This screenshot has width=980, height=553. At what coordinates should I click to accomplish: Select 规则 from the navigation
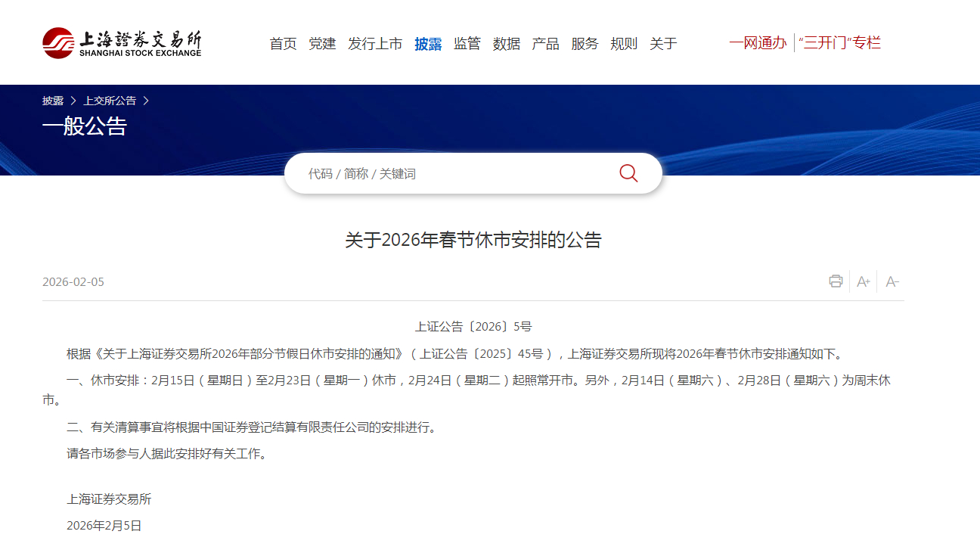pos(624,43)
